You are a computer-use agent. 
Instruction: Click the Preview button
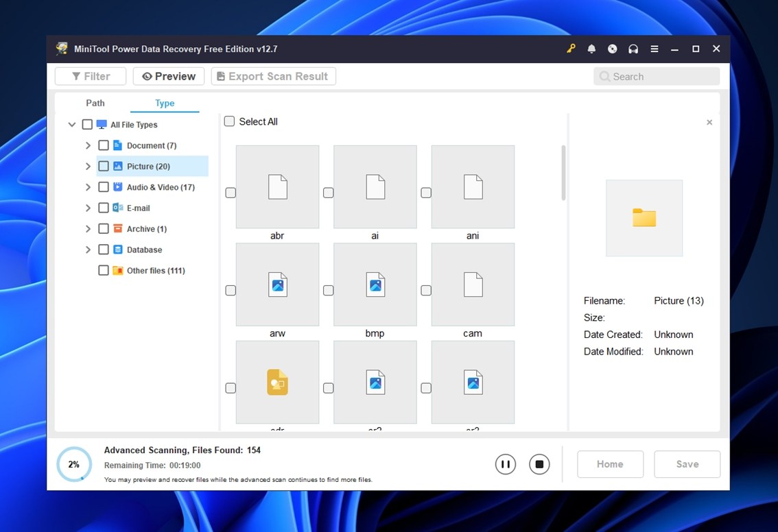point(169,76)
